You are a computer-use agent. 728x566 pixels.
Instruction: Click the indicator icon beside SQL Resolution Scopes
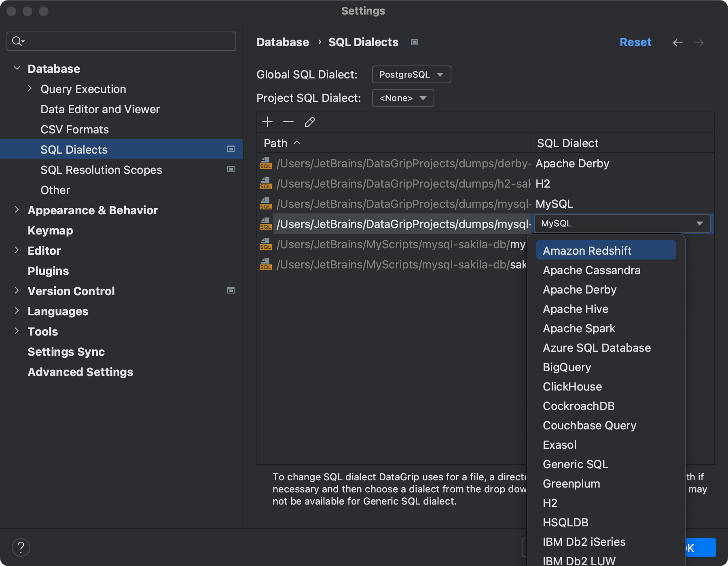tap(231, 169)
